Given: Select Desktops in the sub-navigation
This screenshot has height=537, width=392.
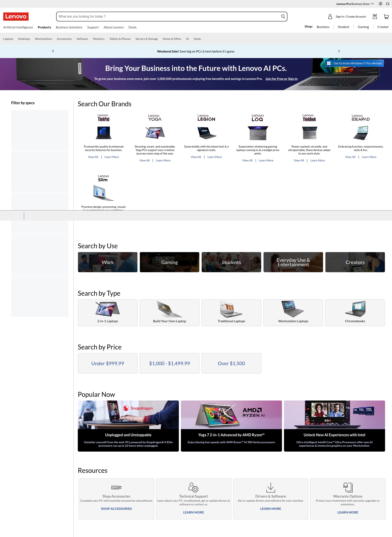Looking at the screenshot, I should coord(24,39).
